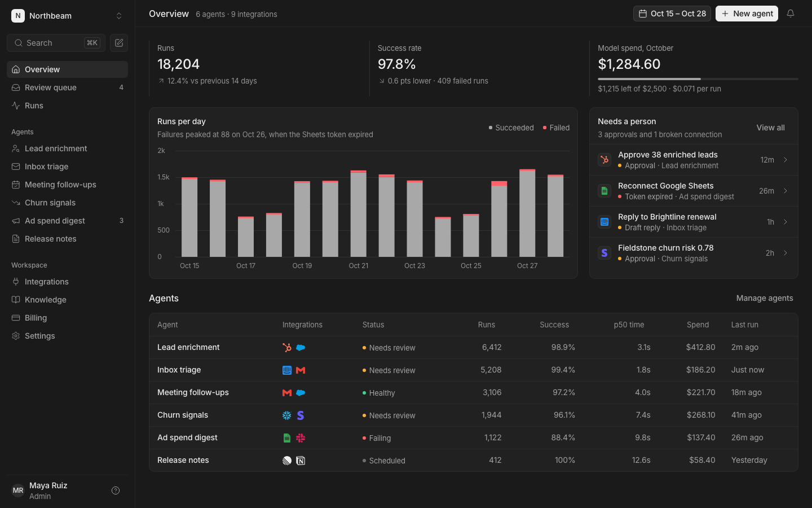812x508 pixels.
Task: Click the Stripe icon on the Fieldstone churn risk item
Action: (604, 253)
